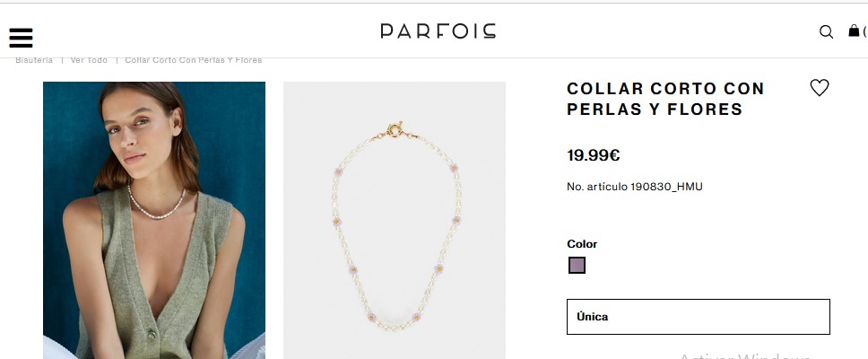Image resolution: width=868 pixels, height=359 pixels.
Task: Go to homepage via PARFOIS logo
Action: tap(438, 31)
